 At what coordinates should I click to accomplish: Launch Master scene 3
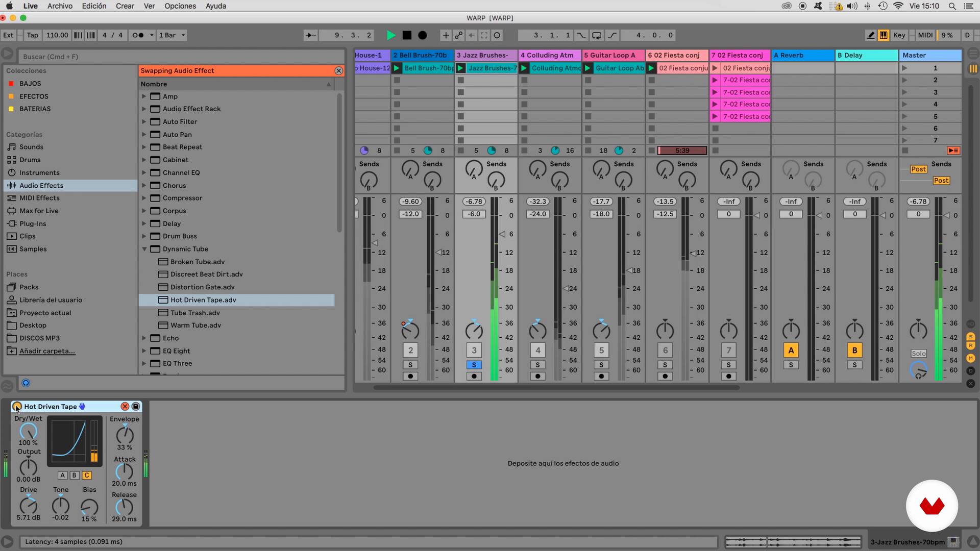(904, 92)
